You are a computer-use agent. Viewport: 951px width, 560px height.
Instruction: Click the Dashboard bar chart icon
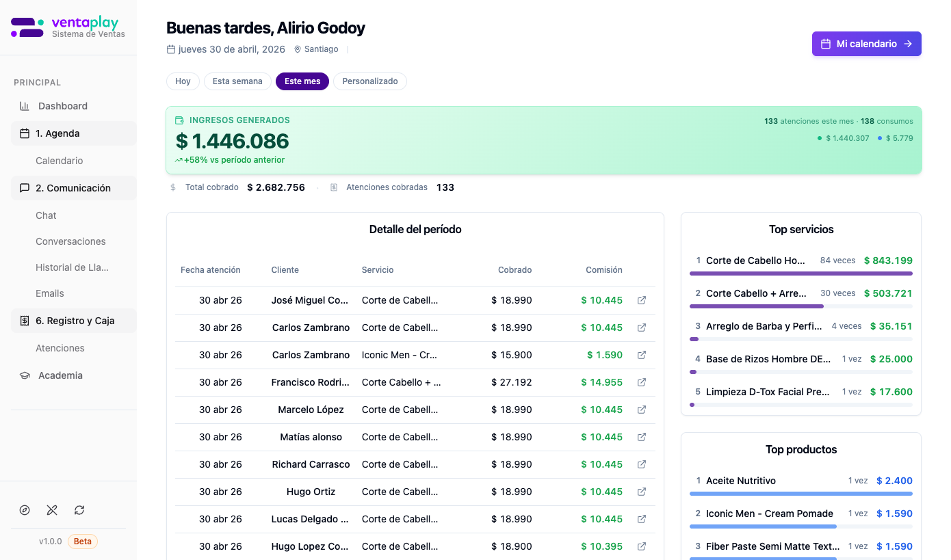click(25, 106)
